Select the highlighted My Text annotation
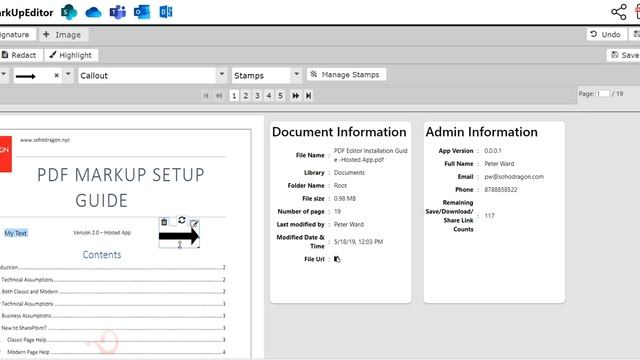Screen dimensions: 640x360 (x=16, y=233)
